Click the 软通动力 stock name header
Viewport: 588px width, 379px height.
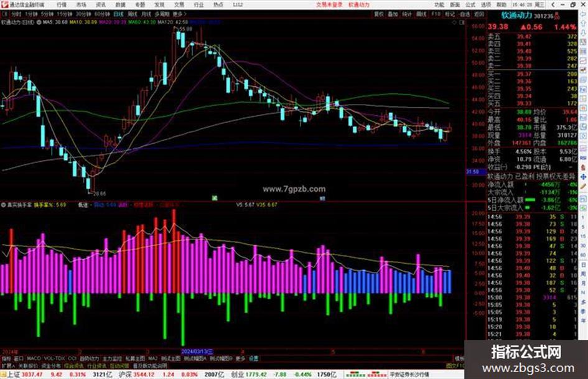516,16
